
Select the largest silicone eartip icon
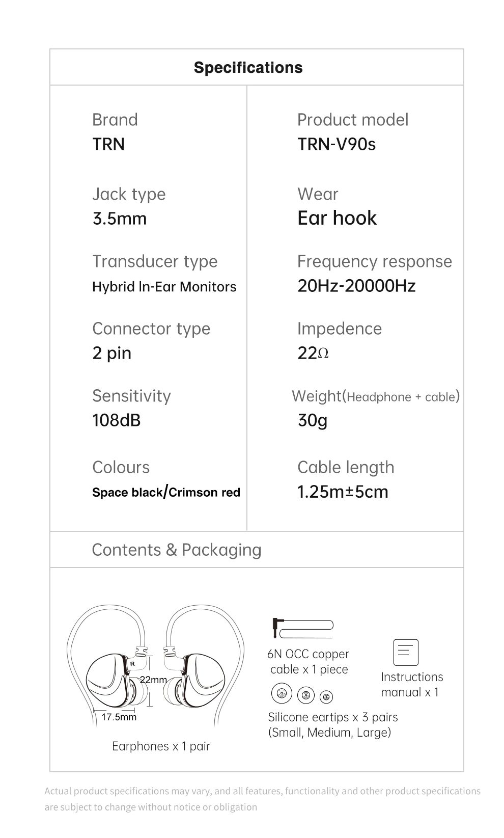[282, 693]
